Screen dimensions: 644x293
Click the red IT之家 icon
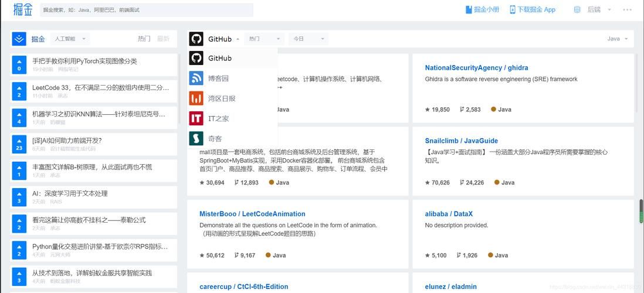(196, 118)
